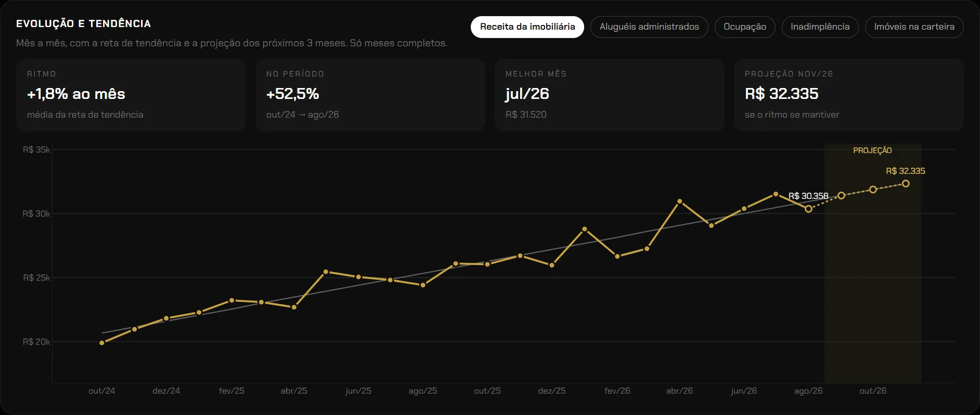The image size is (980, 415).
Task: Click the RITMO card label
Action: click(x=42, y=74)
